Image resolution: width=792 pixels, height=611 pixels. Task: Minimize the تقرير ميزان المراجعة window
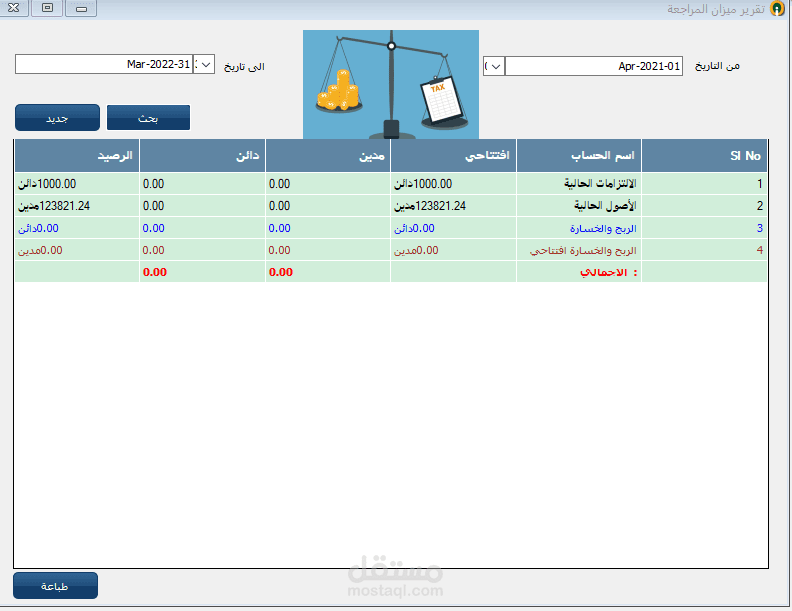[x=81, y=8]
